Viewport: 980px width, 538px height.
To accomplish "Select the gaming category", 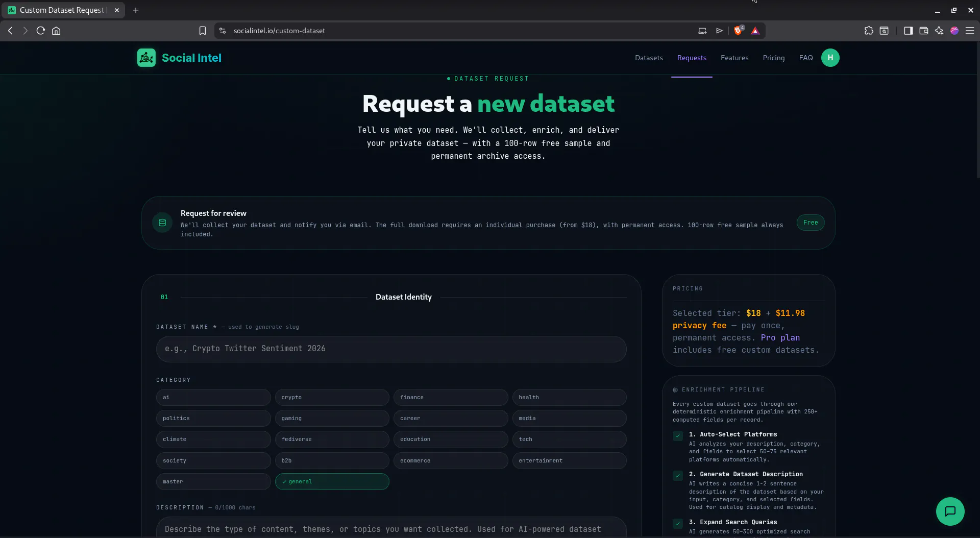I will click(332, 418).
